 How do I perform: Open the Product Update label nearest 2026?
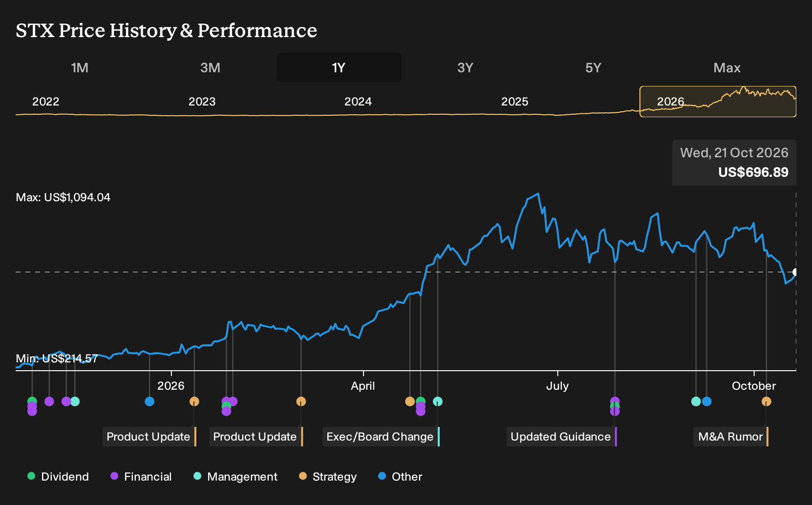150,437
